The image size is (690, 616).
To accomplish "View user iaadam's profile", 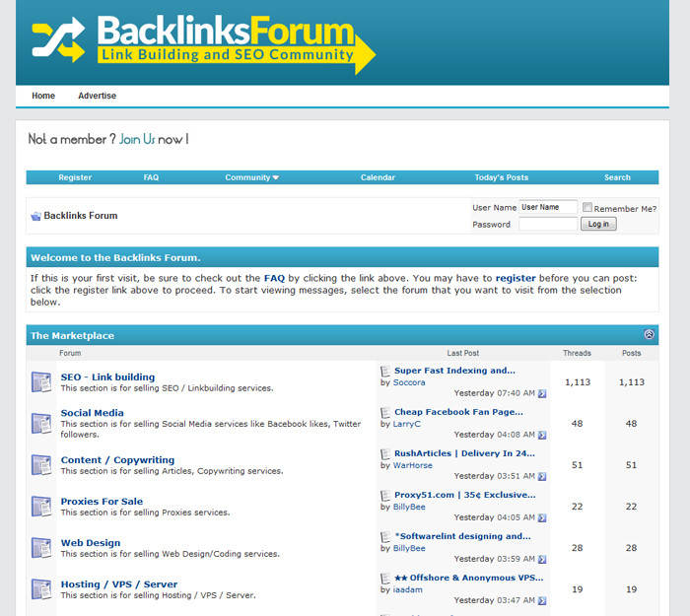I will coord(407,589).
